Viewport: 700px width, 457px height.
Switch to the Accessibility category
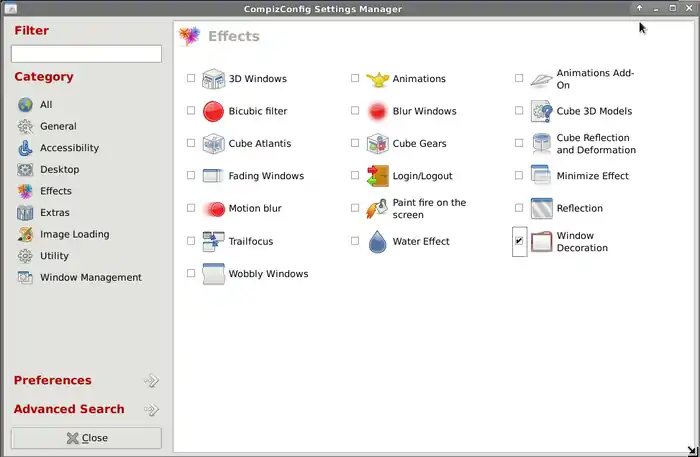coord(69,148)
